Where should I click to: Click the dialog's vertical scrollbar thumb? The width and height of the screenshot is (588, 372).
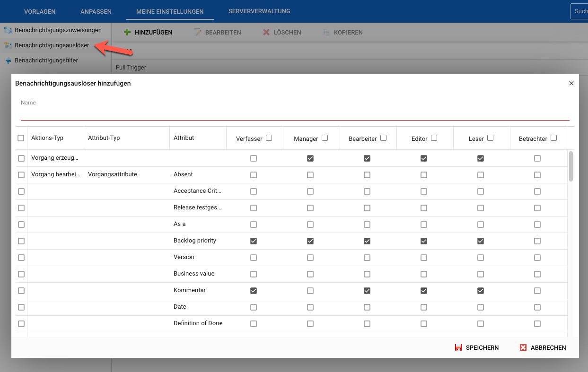tap(571, 166)
